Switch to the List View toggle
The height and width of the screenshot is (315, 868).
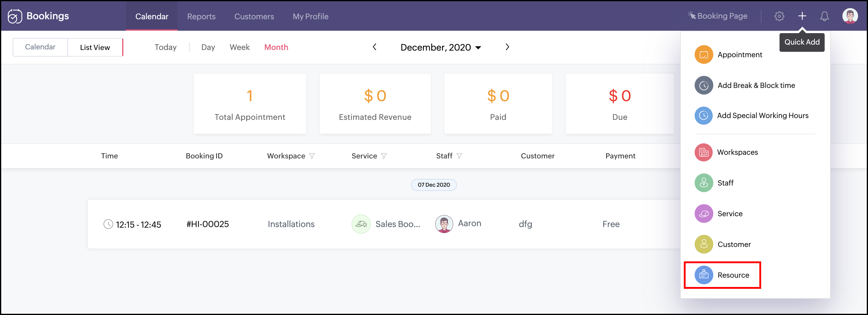[95, 48]
